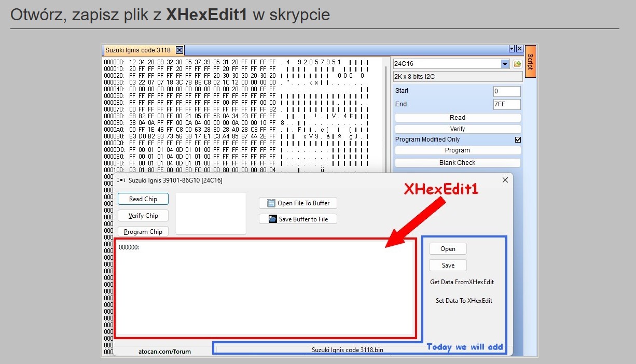Select the Suzuki Ignis code 3118 tab
The image size is (636, 364).
click(x=138, y=50)
